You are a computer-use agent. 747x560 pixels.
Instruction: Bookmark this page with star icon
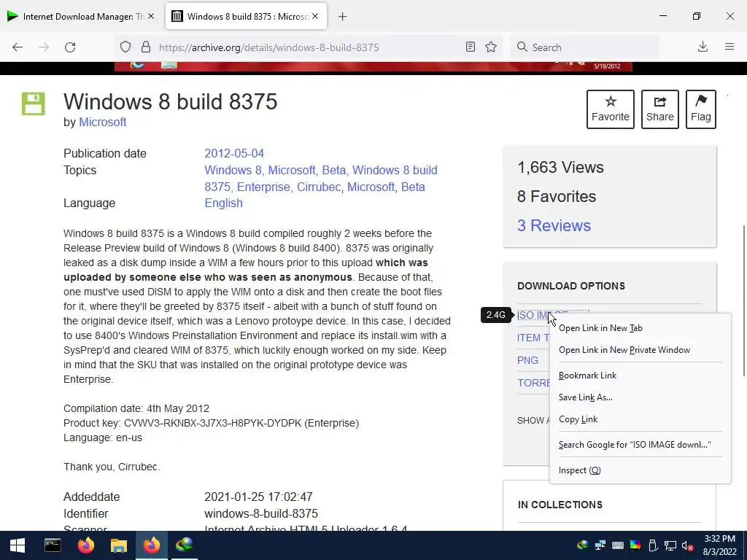(x=491, y=47)
